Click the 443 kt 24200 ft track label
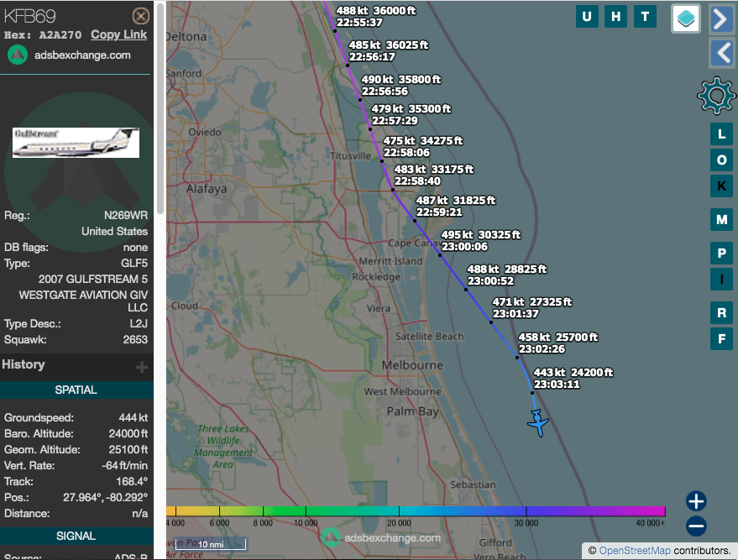The width and height of the screenshot is (738, 560). point(573,379)
